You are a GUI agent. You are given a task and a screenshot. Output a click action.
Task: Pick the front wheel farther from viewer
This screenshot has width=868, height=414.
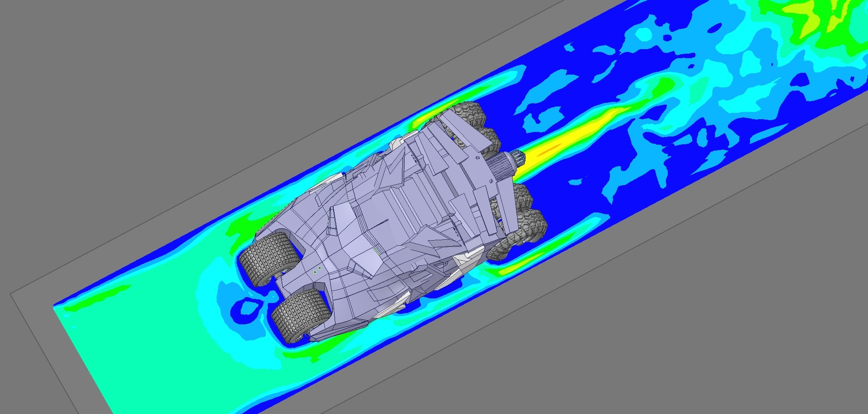(269, 259)
